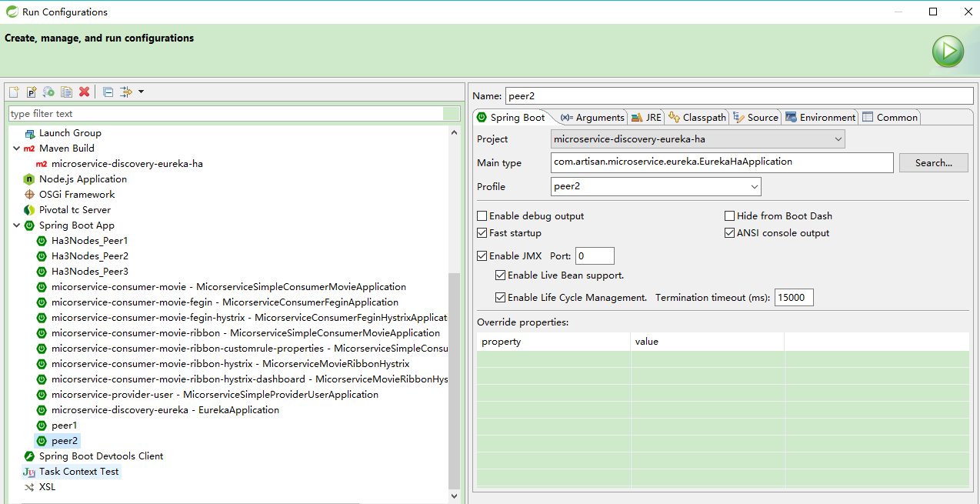Click the Maven Build m2 icon

29,149
